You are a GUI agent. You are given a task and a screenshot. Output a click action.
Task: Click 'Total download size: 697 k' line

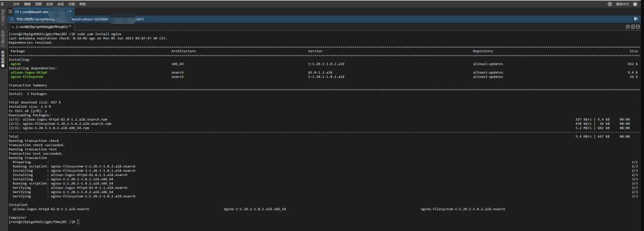point(35,102)
